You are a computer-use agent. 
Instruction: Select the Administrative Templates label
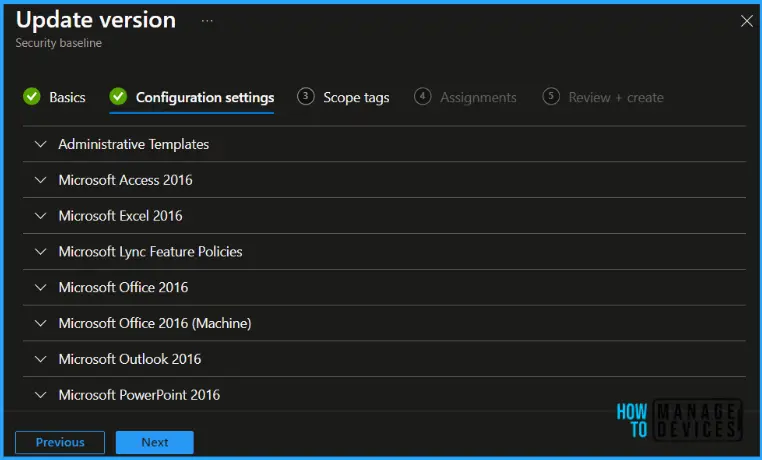tap(134, 144)
